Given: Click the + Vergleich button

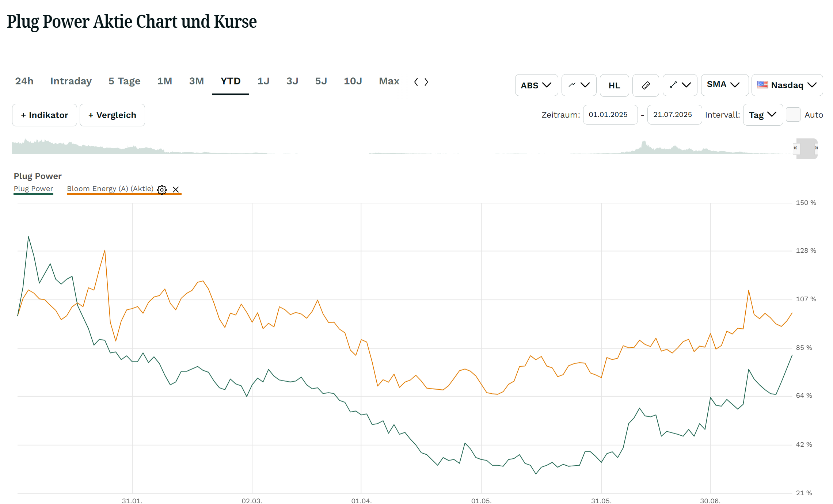Looking at the screenshot, I should [112, 115].
